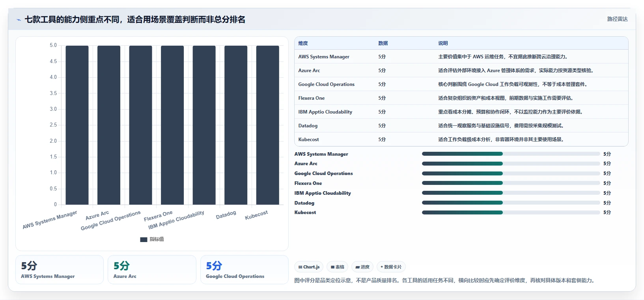Click the 表格 chip
Image resolution: width=644 pixels, height=300 pixels.
point(338,267)
